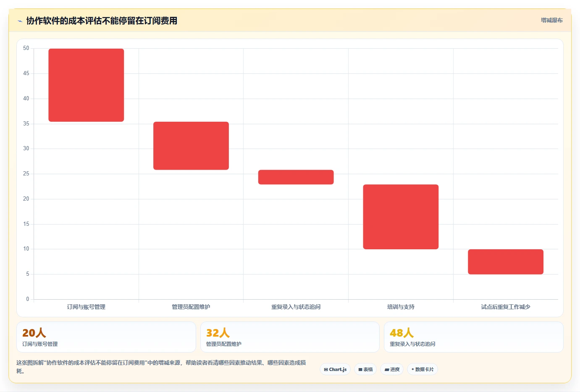Click the 增减瀑布 label in the header
This screenshot has height=392, width=580.
tap(551, 20)
